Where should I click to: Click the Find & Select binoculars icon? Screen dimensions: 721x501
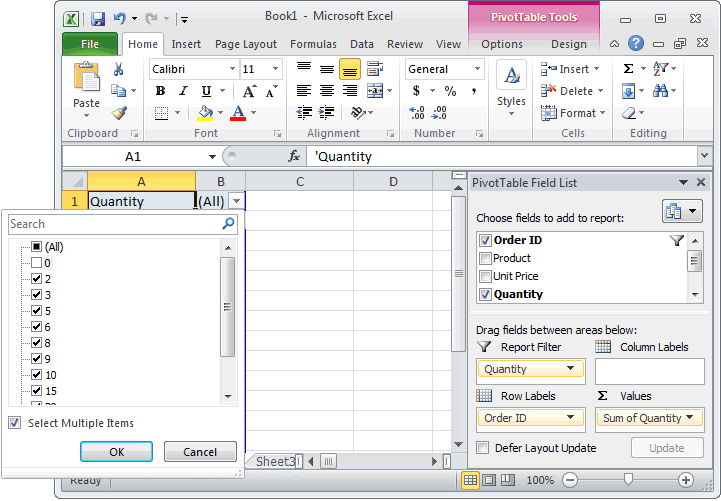660,91
